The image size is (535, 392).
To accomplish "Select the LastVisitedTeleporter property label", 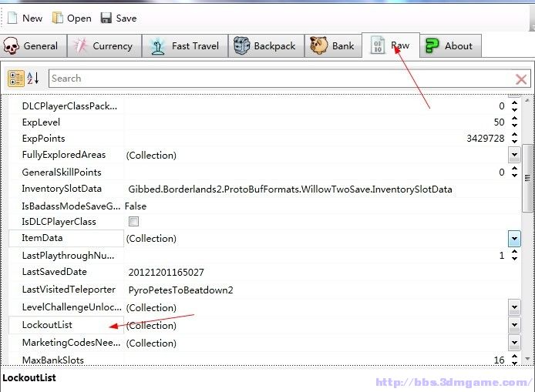I will click(x=69, y=290).
